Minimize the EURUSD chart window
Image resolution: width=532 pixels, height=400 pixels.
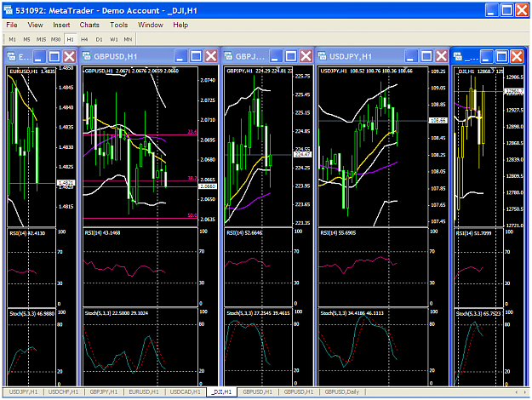click(x=39, y=56)
